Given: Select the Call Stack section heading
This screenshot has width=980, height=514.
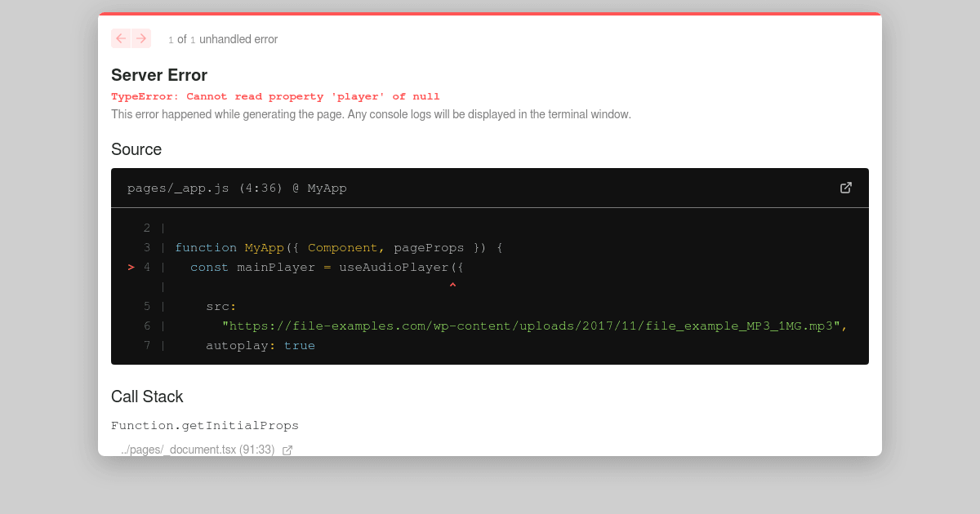Looking at the screenshot, I should (147, 397).
